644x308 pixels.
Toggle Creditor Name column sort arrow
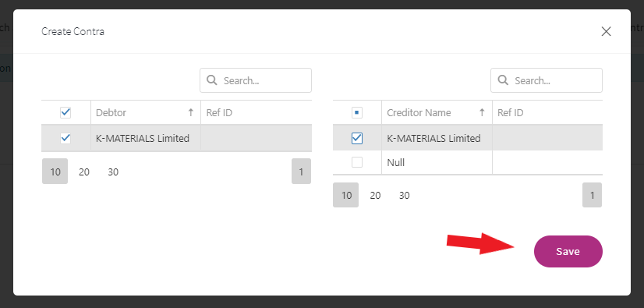point(482,112)
